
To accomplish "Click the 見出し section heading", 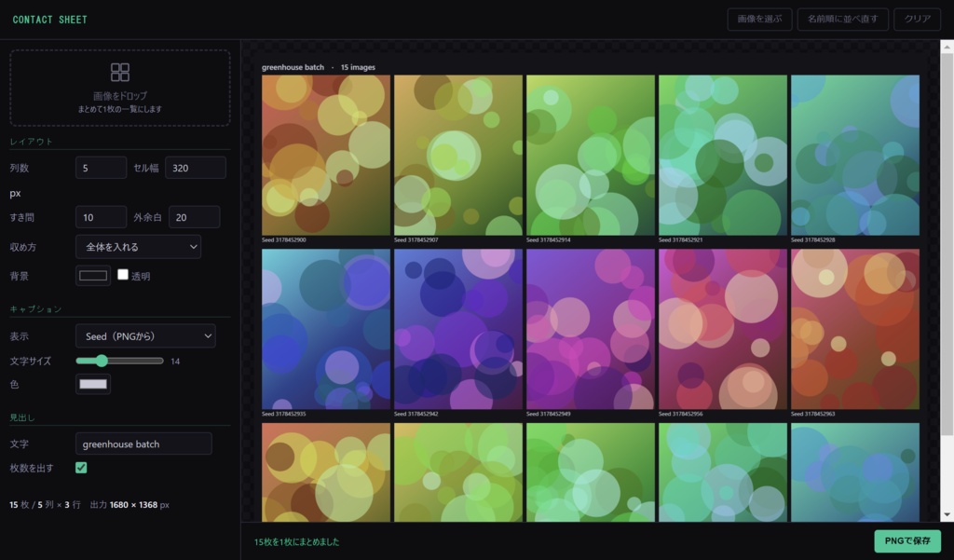I will click(22, 417).
